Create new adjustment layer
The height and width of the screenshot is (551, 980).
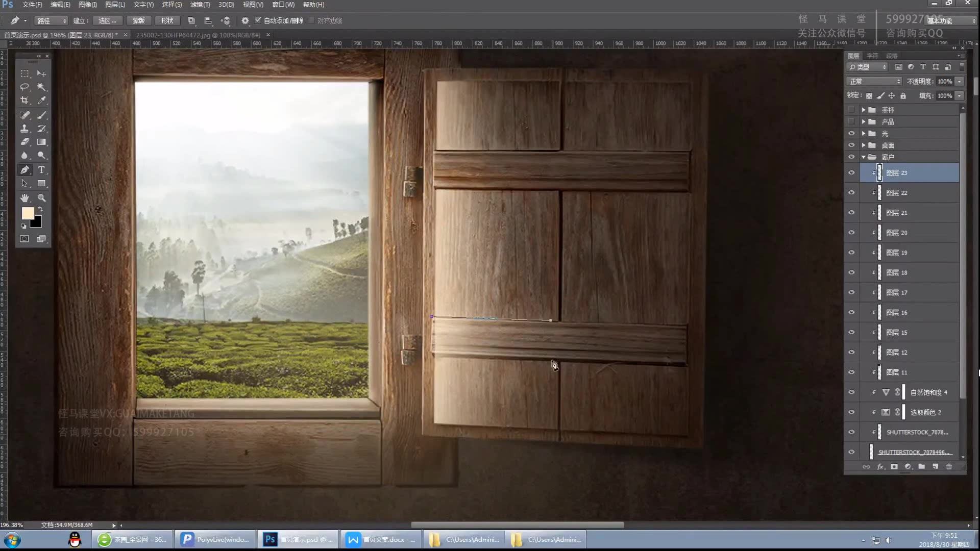coord(908,467)
